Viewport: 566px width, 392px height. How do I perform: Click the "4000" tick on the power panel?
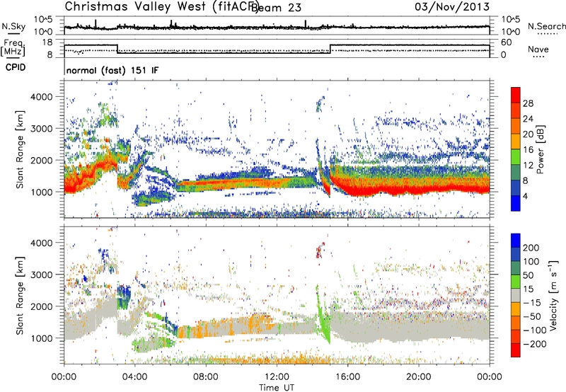42,97
